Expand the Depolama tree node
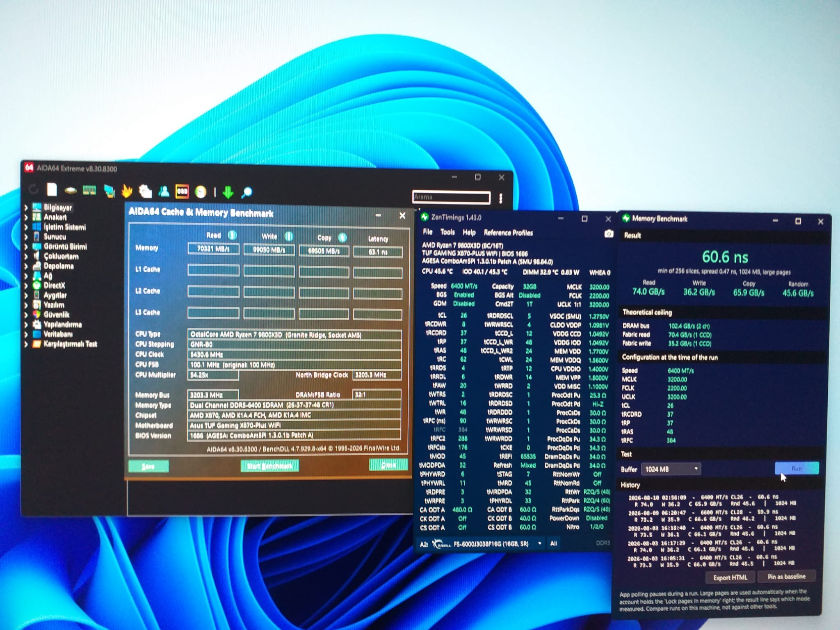840x630 pixels. [x=26, y=266]
